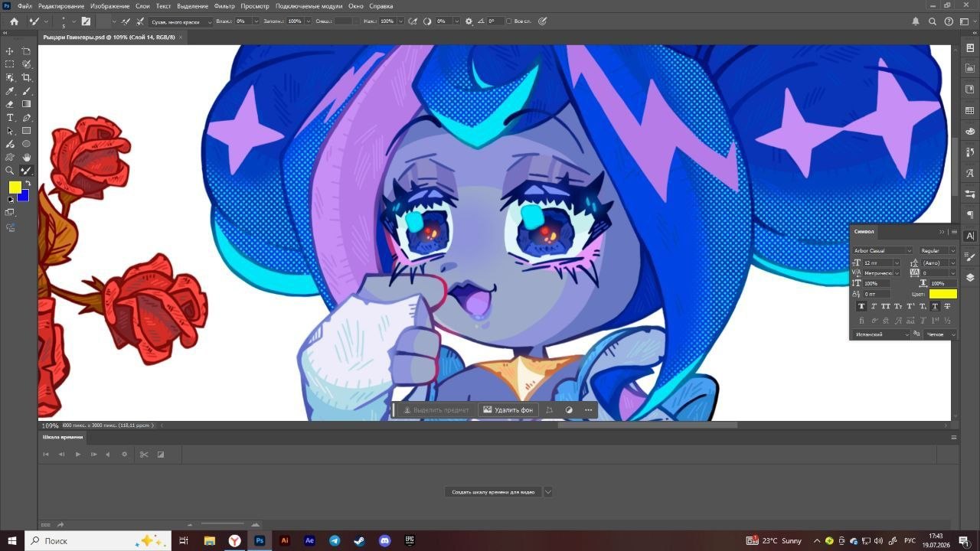Activate the Mixer Brush tool in tools panel

(27, 171)
